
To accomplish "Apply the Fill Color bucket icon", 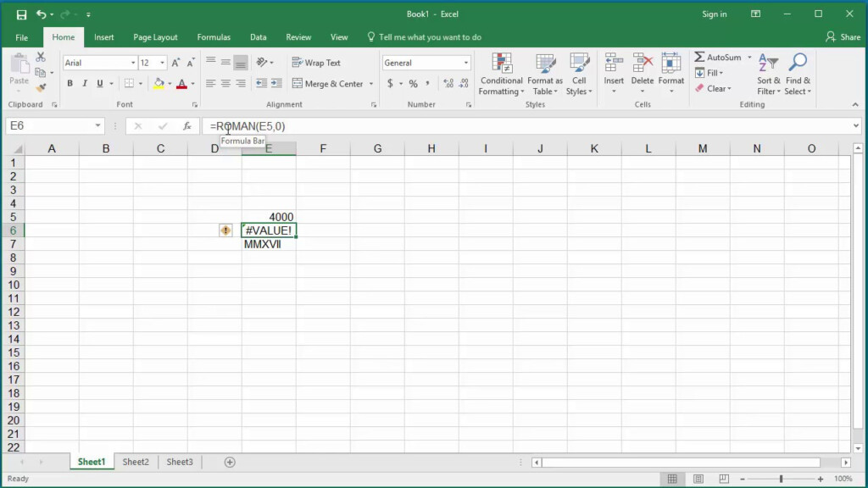I will click(x=159, y=84).
